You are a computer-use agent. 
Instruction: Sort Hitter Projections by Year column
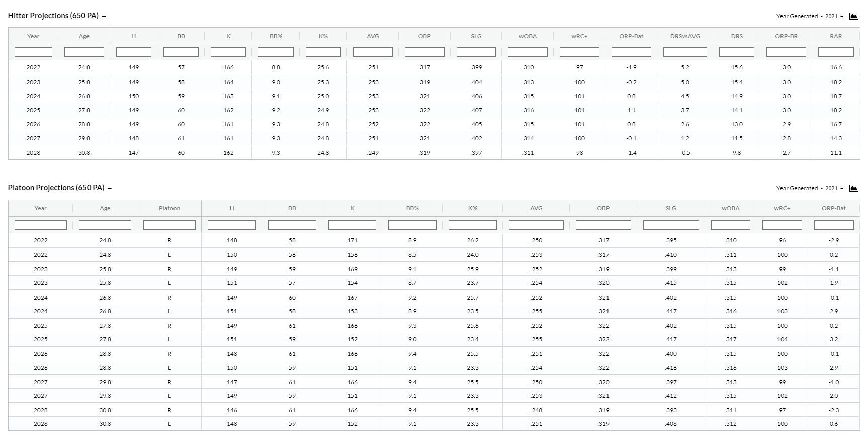tap(33, 36)
